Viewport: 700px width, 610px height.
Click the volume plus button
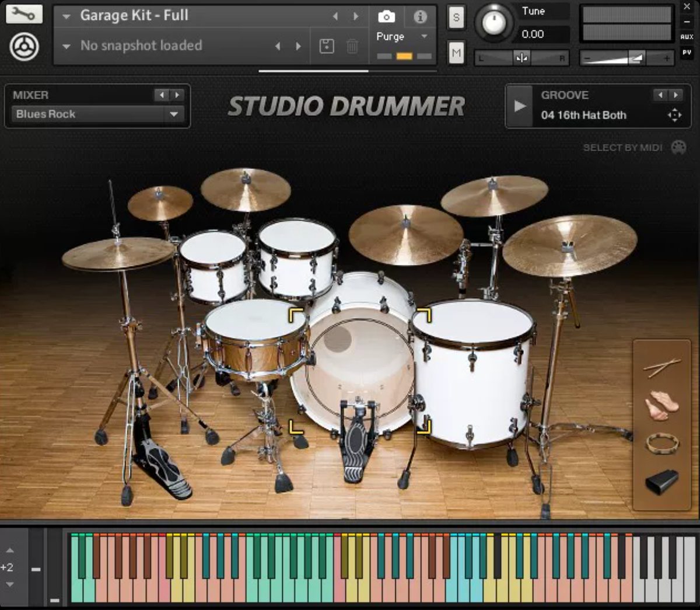click(x=666, y=58)
